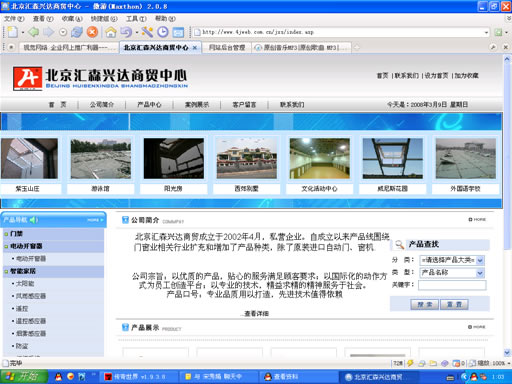Switch to the 网站后台管理 tab

[227, 48]
